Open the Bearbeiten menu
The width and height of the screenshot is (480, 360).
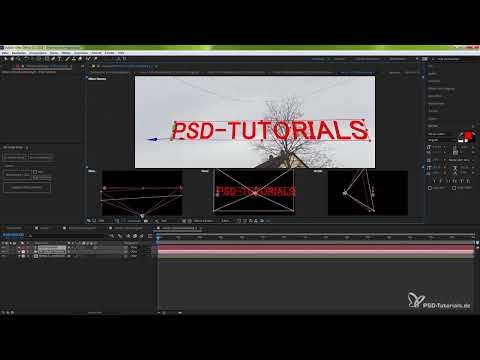19,53
